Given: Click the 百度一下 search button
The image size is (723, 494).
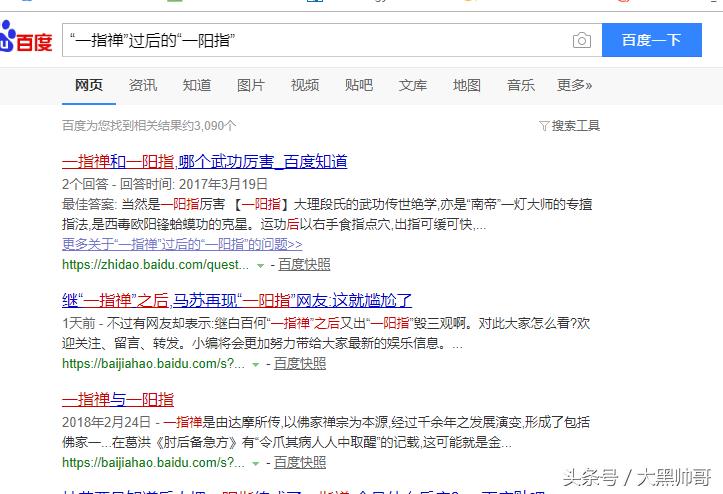Looking at the screenshot, I should [652, 40].
